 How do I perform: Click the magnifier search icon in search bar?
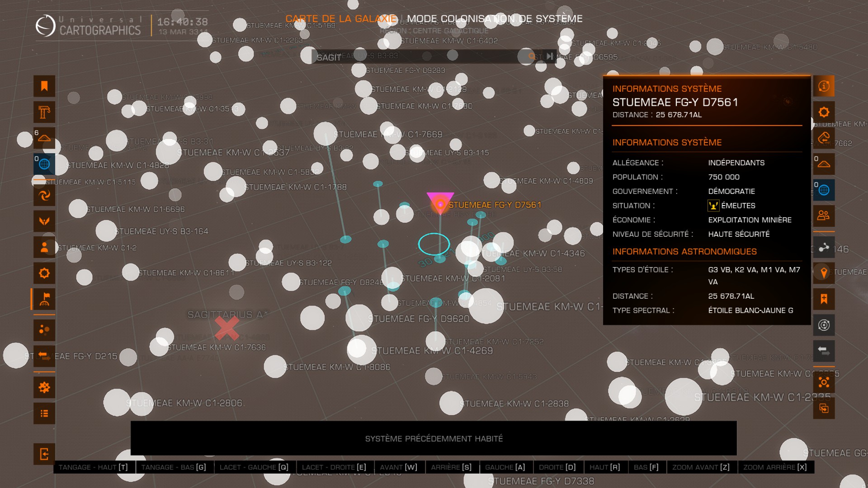pyautogui.click(x=533, y=56)
